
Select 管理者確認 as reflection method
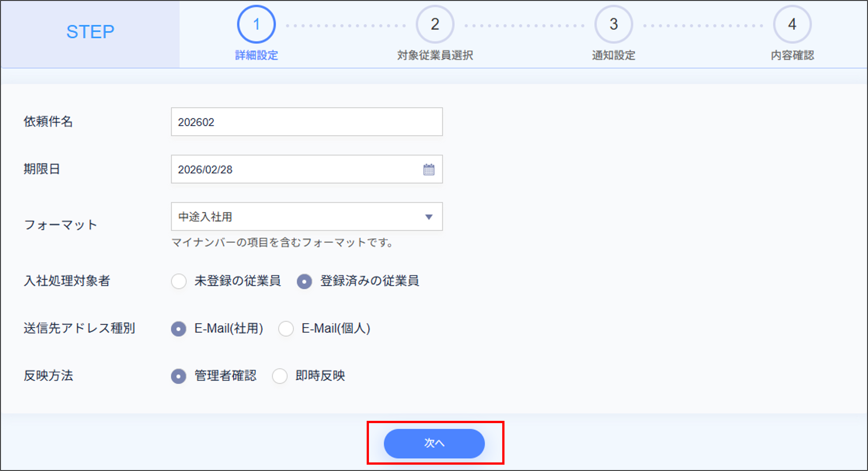(178, 376)
